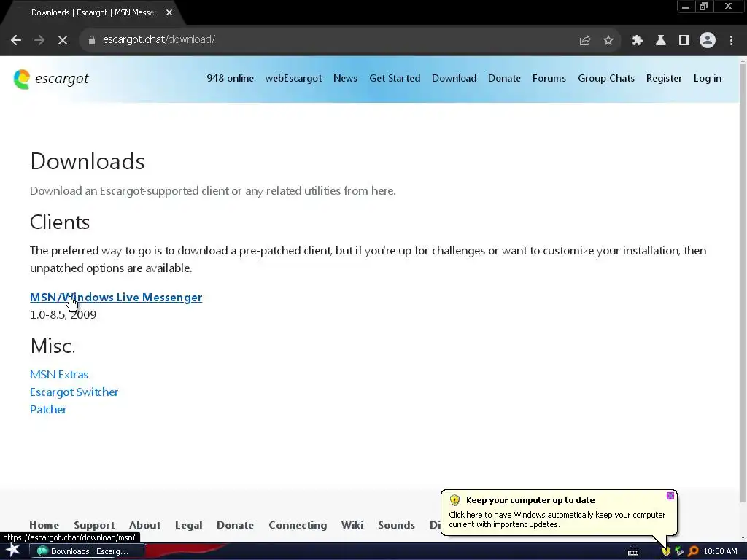The image size is (747, 560).
Task: Click the network connection tray icon
Action: point(679,551)
